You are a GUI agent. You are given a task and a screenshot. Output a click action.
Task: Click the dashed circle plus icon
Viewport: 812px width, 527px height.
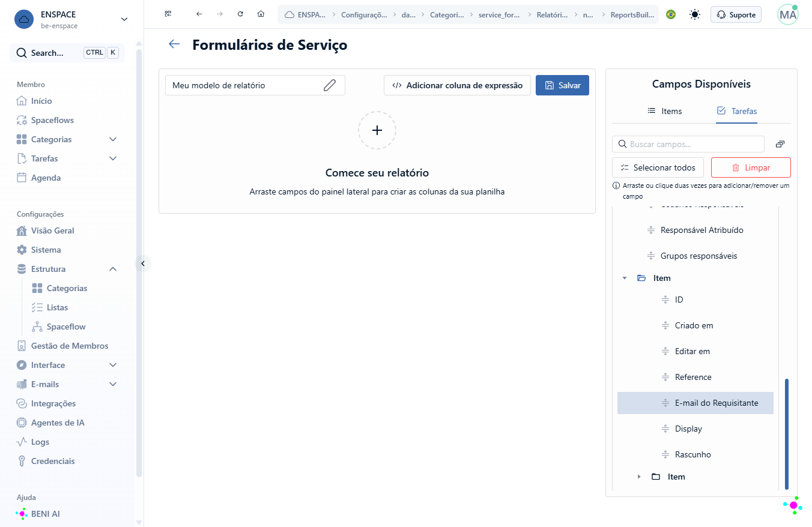point(377,130)
